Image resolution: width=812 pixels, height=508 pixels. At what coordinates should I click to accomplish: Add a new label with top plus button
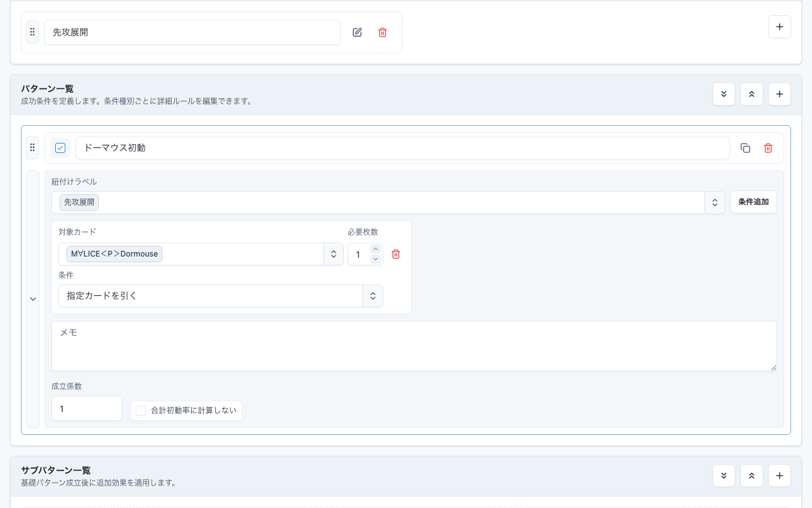coord(780,27)
